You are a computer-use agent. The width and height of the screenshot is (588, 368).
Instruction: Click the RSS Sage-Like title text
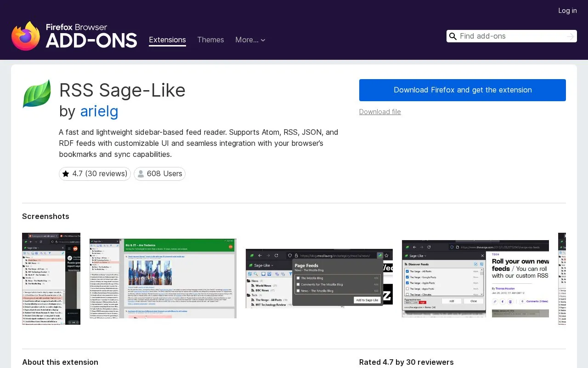click(x=122, y=90)
